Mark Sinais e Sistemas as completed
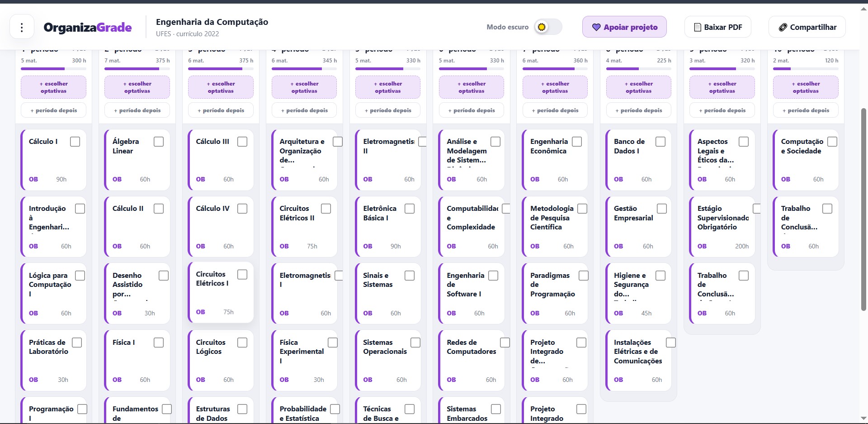 tap(410, 276)
